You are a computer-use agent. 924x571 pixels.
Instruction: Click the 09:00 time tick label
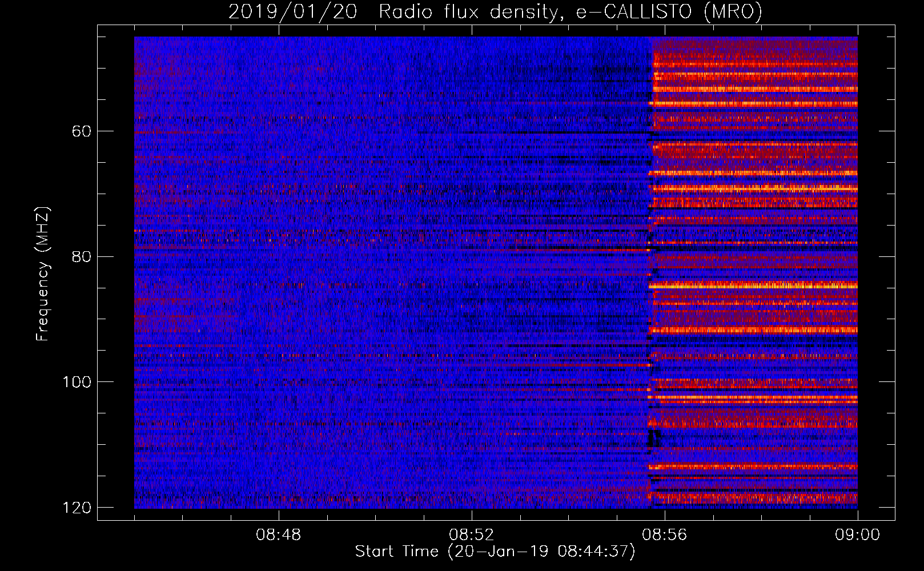coord(857,535)
